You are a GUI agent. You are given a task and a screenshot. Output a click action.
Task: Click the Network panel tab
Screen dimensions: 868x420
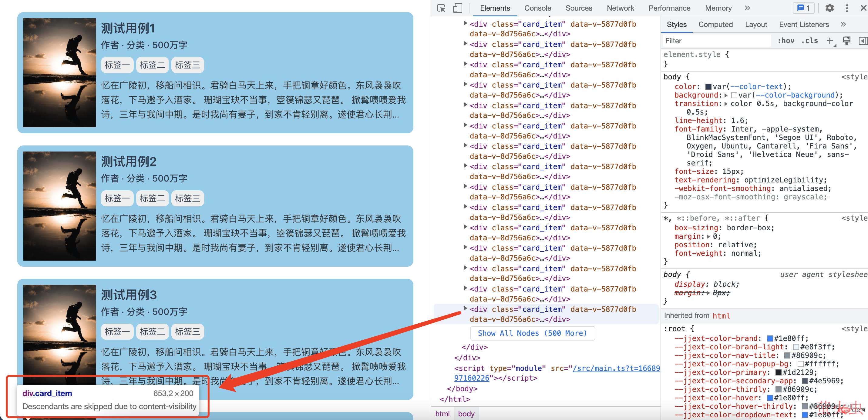point(618,8)
